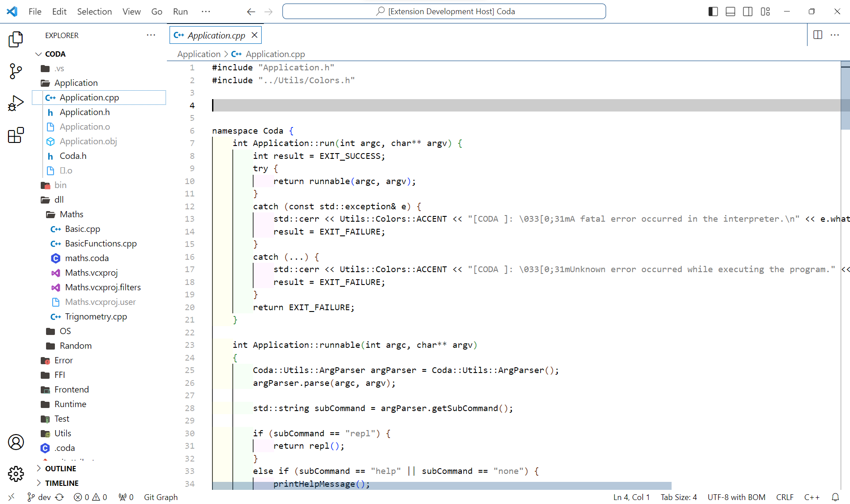Image resolution: width=850 pixels, height=504 pixels.
Task: Split the editor to the right
Action: click(818, 35)
